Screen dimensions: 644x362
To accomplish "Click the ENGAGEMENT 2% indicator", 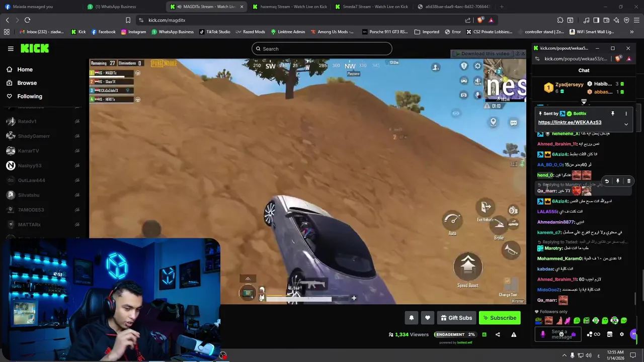I will [x=455, y=334].
